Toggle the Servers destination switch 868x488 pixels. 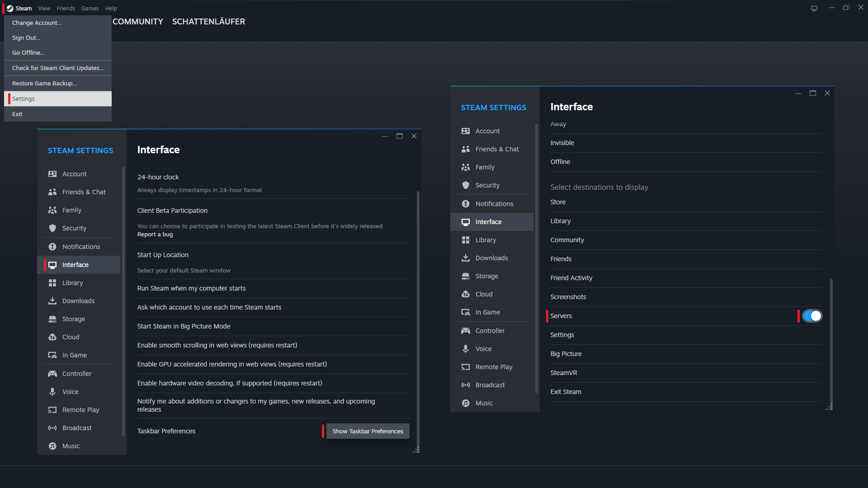(812, 316)
